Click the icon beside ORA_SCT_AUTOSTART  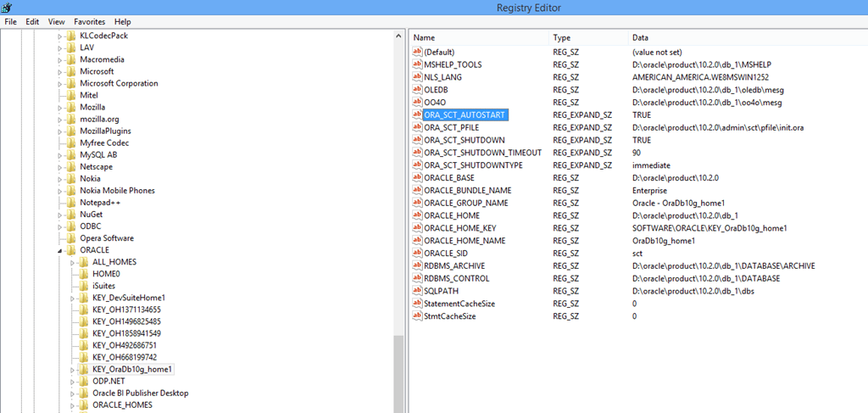(x=417, y=114)
